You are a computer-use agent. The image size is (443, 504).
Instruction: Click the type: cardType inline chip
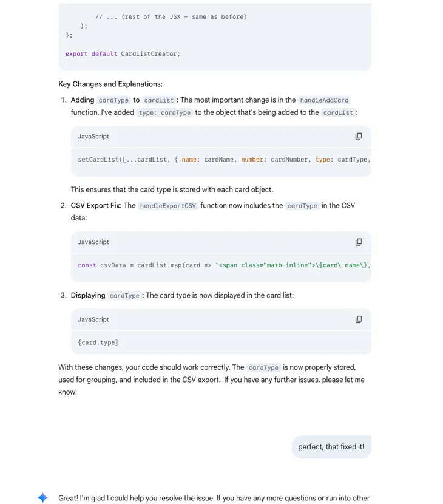[x=164, y=112]
